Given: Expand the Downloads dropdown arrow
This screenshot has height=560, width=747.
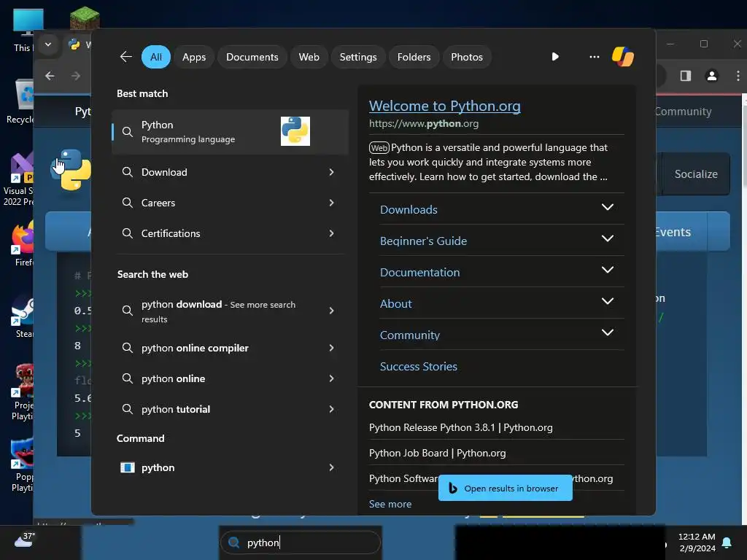Looking at the screenshot, I should coord(608,207).
